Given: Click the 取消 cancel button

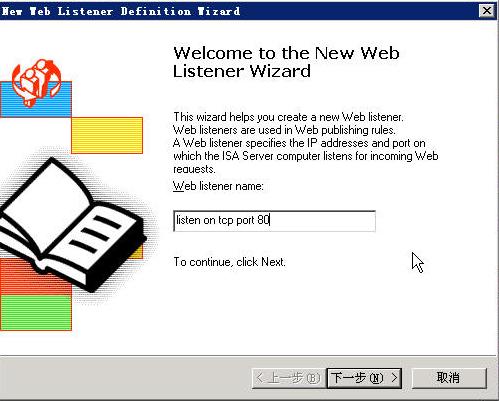Looking at the screenshot, I should click(x=449, y=378).
